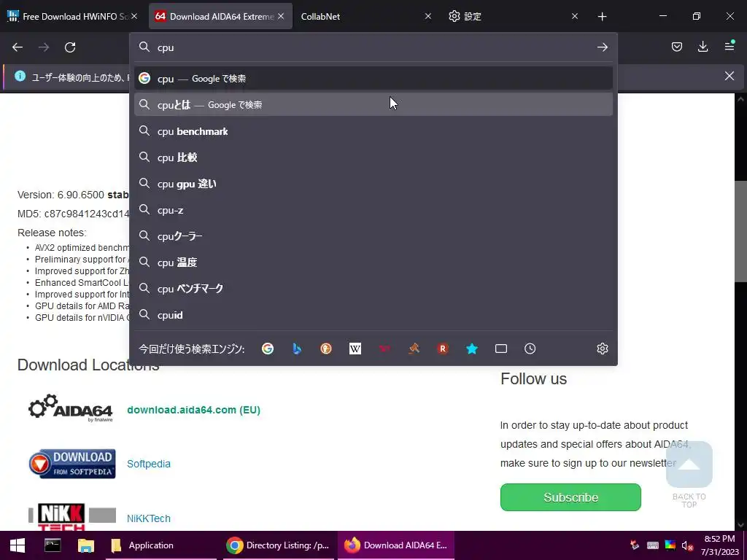
Task: Switch to the Free Download HWiNFO tab
Action: pyautogui.click(x=74, y=16)
